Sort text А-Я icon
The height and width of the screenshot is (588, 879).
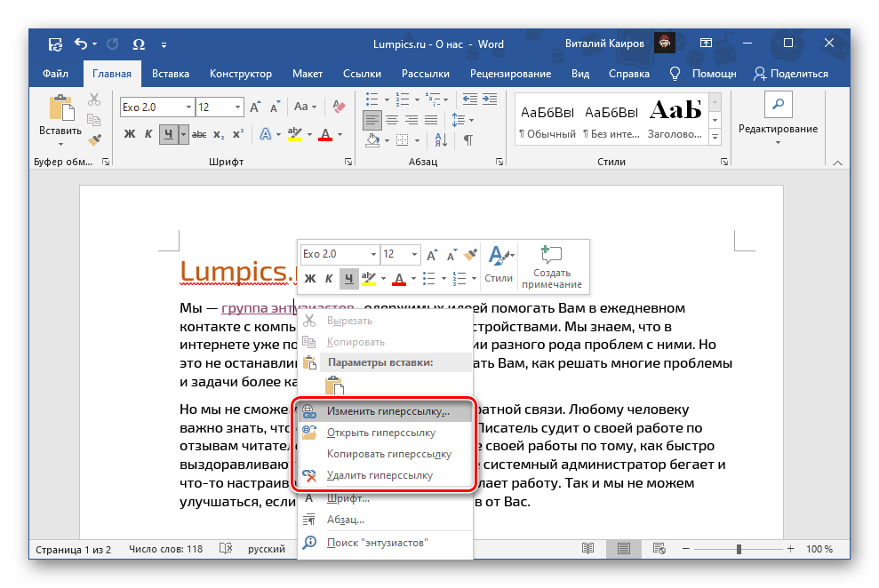[441, 140]
